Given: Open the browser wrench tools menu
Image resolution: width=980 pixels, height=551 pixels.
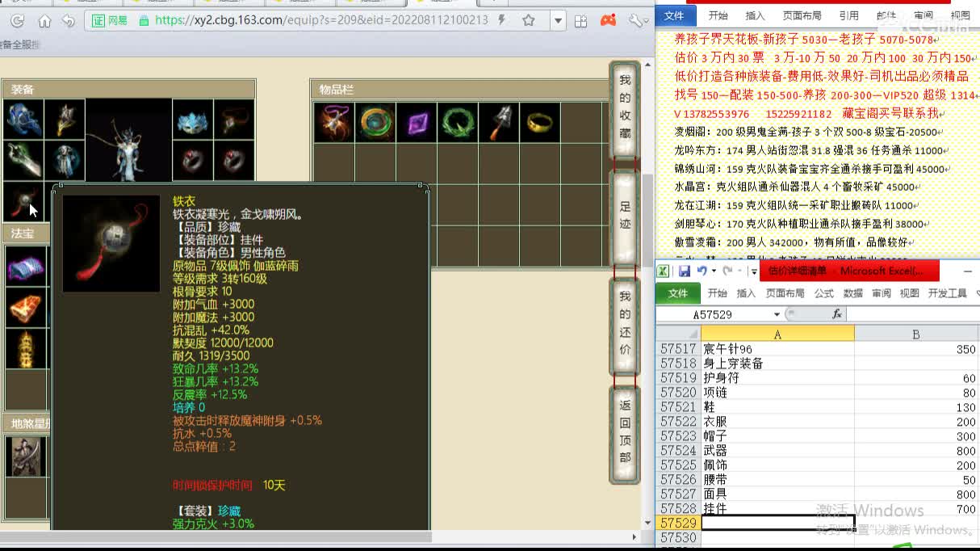Looking at the screenshot, I should [x=637, y=21].
